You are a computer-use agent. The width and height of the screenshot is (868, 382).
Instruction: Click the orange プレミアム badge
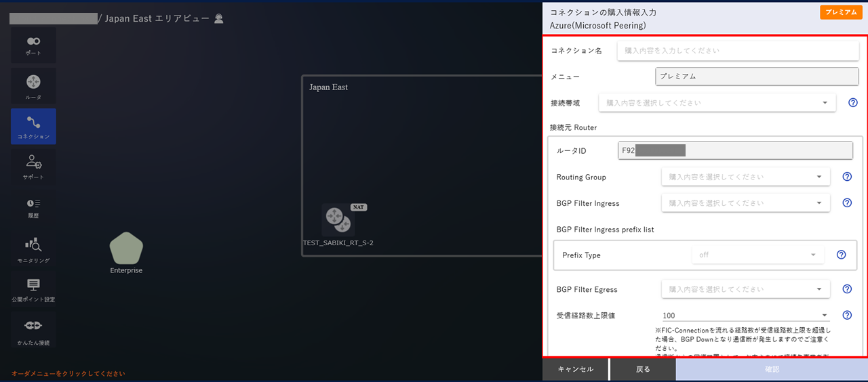click(841, 12)
